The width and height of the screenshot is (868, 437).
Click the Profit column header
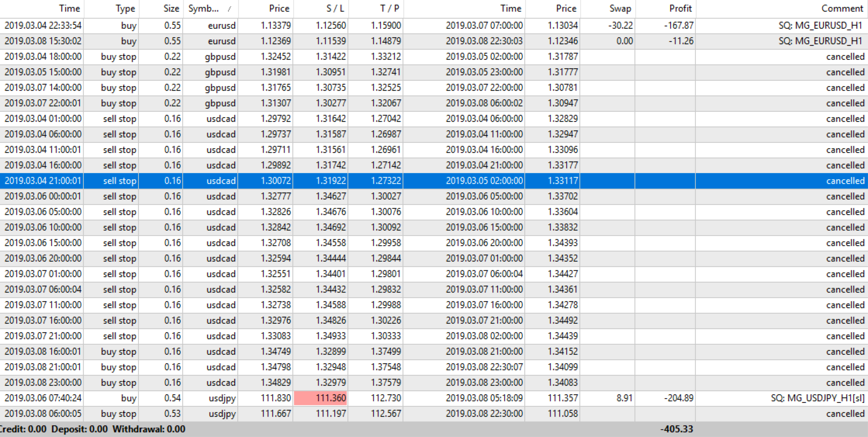[x=680, y=9]
